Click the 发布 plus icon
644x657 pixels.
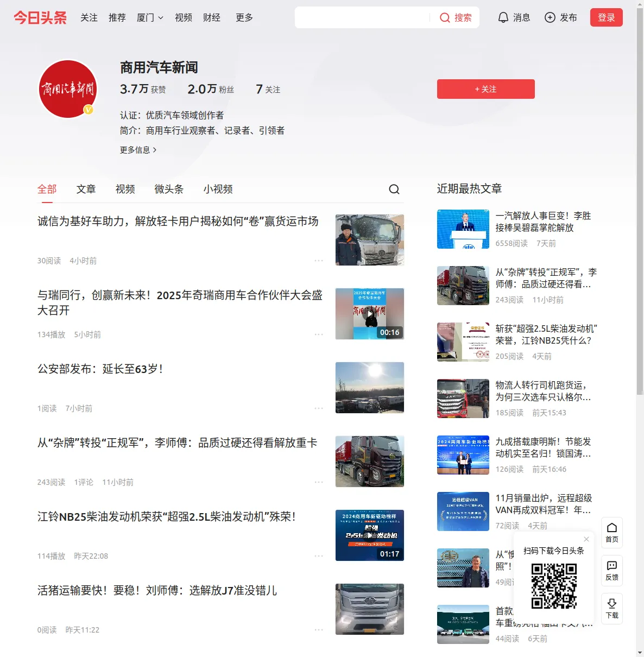(550, 17)
